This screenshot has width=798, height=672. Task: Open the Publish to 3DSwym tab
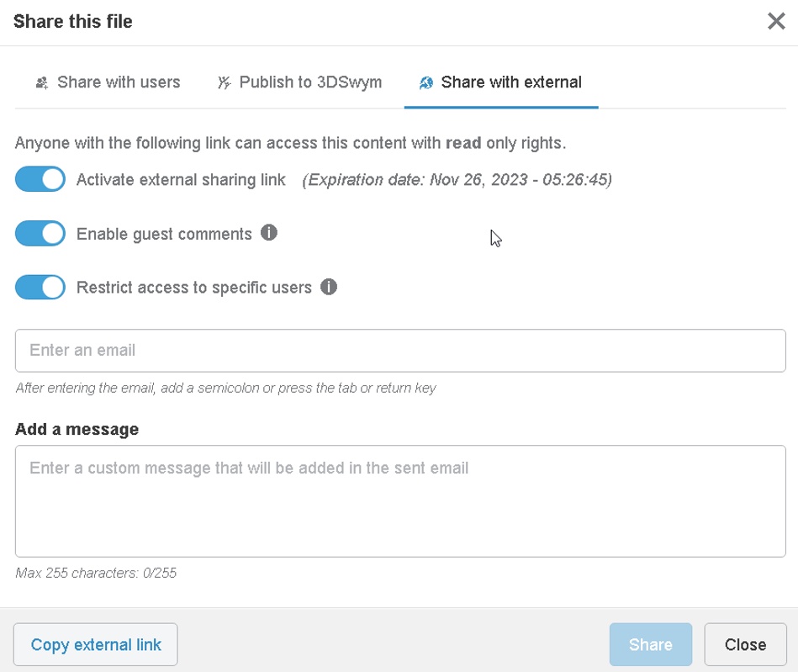pyautogui.click(x=299, y=82)
